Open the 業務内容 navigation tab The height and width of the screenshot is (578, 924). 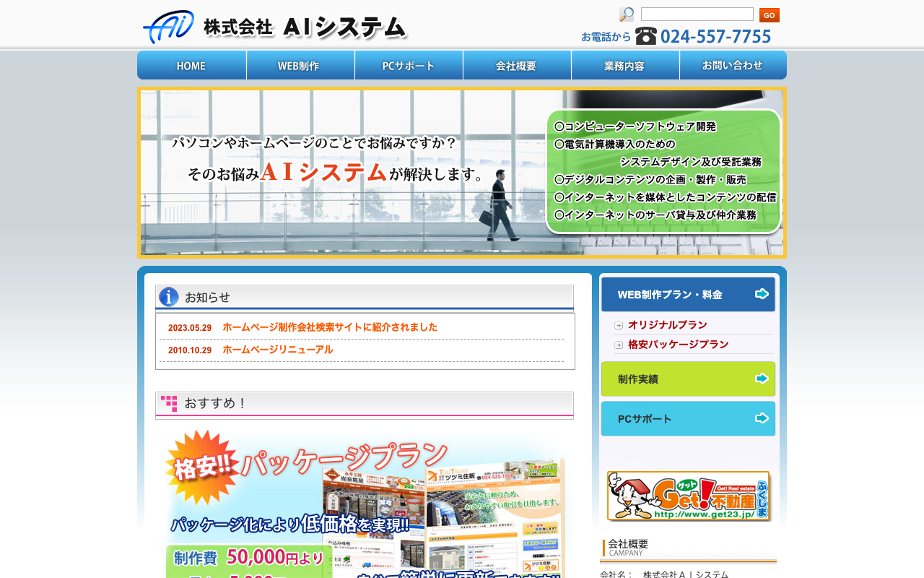[x=625, y=65]
